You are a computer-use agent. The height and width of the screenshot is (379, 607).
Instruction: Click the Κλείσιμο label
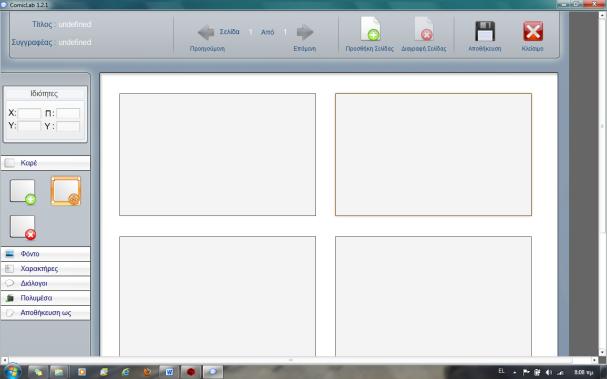pyautogui.click(x=533, y=49)
